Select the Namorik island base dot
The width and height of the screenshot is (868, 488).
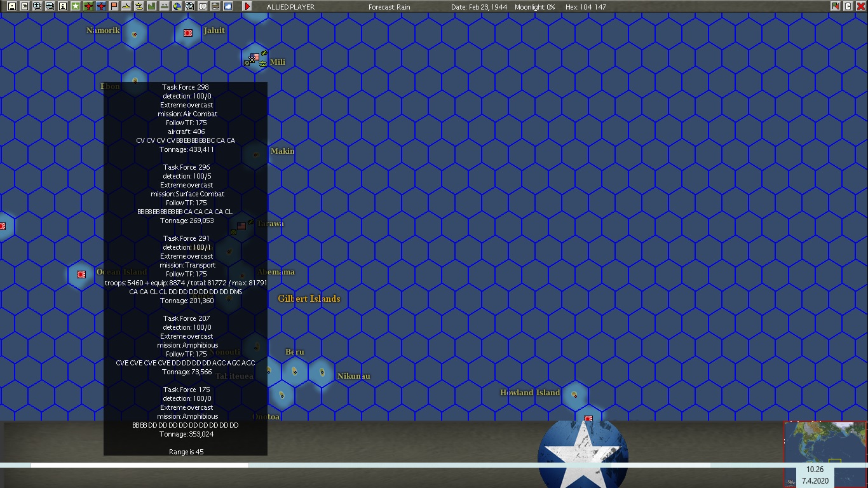pos(135,34)
